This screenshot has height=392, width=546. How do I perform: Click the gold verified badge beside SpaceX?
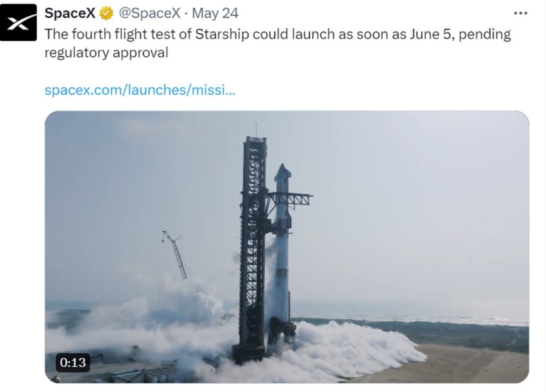point(106,14)
